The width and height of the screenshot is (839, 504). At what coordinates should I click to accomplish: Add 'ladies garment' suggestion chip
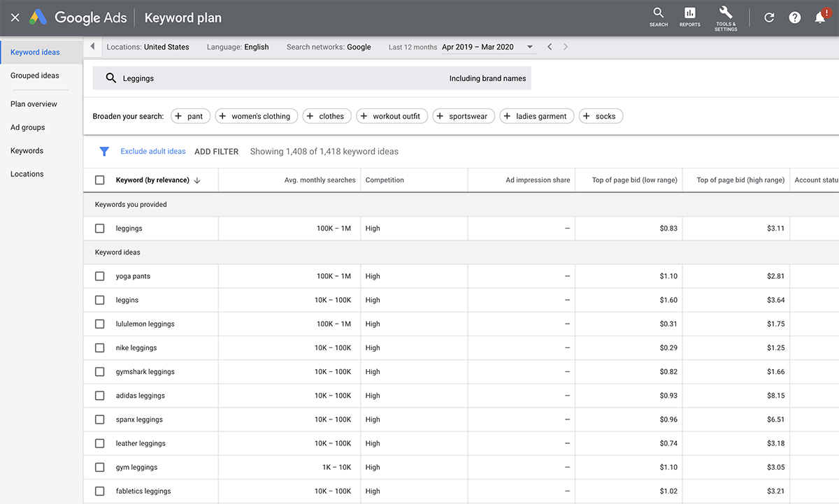537,116
